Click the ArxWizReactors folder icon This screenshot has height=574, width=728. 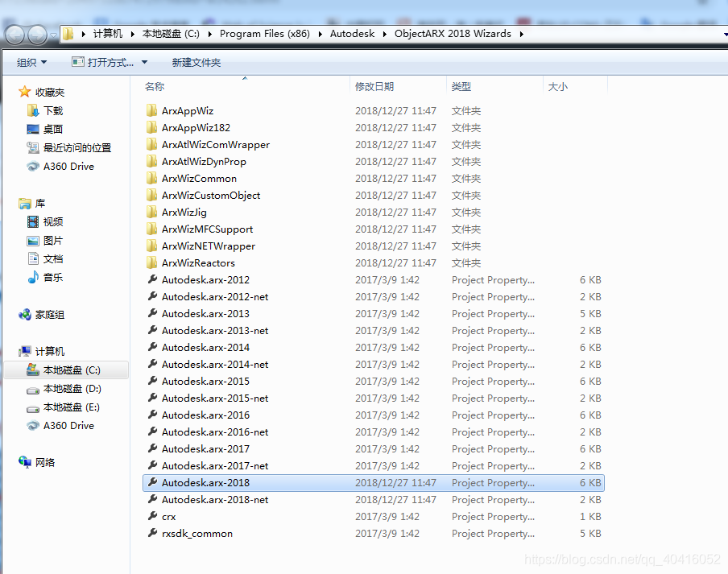pos(152,262)
